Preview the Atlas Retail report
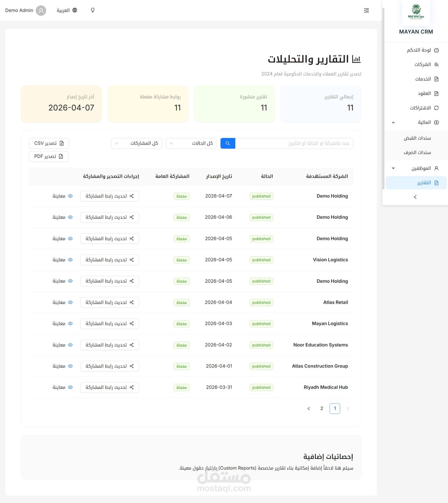Image resolution: width=448 pixels, height=503 pixels. point(63,302)
